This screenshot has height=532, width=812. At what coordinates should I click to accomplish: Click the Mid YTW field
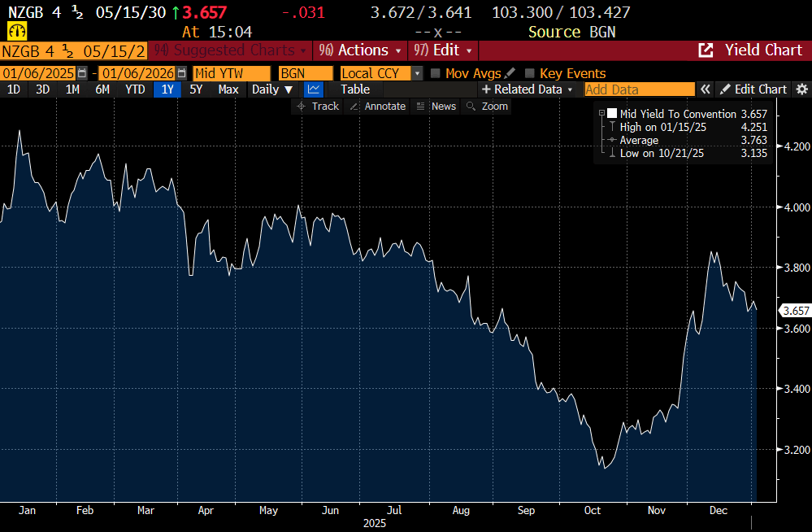[x=232, y=73]
